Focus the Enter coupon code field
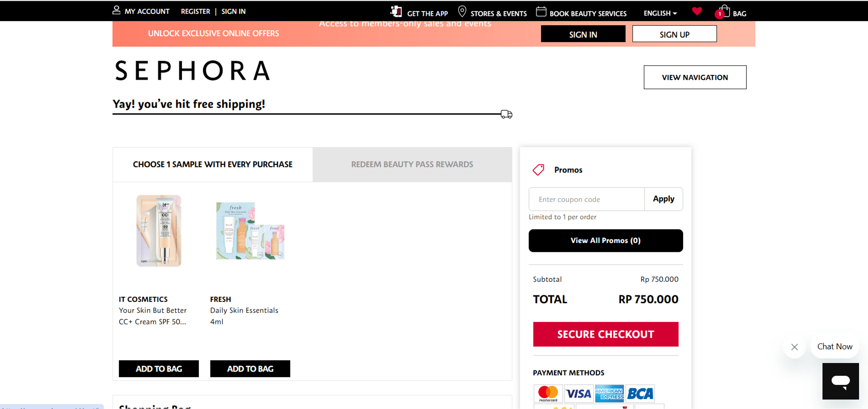 click(586, 199)
